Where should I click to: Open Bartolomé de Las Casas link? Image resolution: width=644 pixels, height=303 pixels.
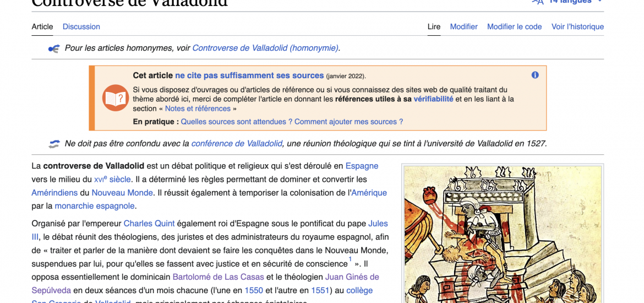point(218,277)
